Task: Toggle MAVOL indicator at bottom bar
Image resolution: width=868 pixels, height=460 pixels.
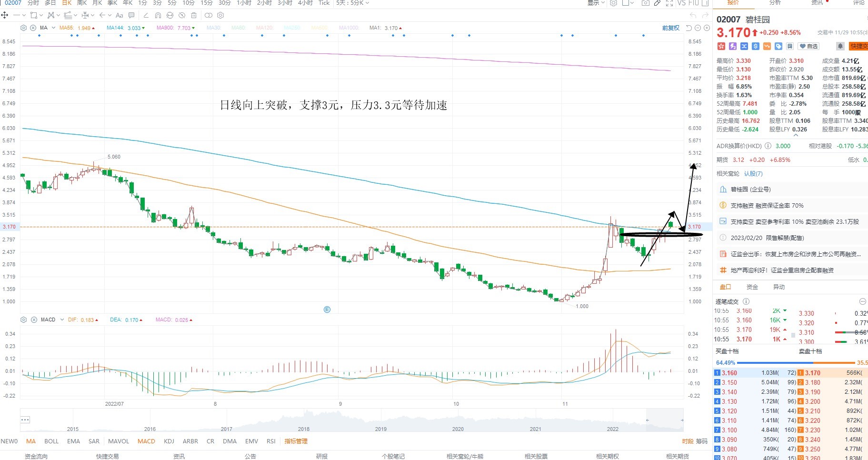Action: point(119,441)
